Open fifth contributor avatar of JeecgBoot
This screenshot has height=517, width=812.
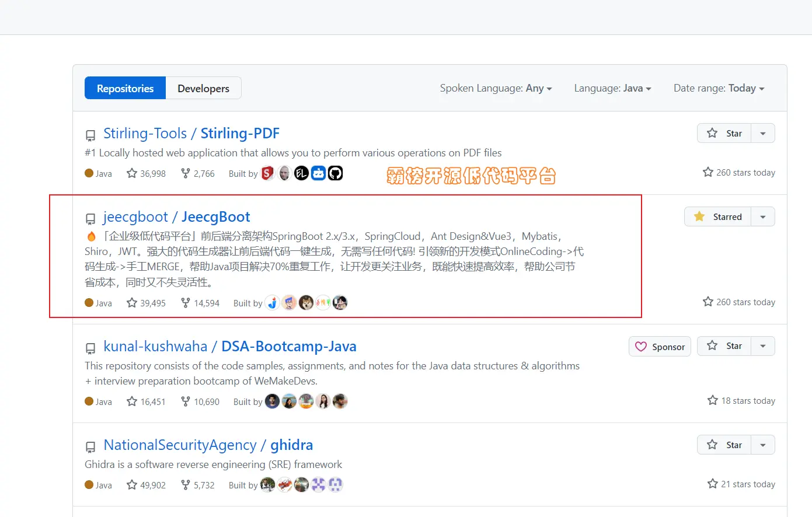pyautogui.click(x=340, y=303)
